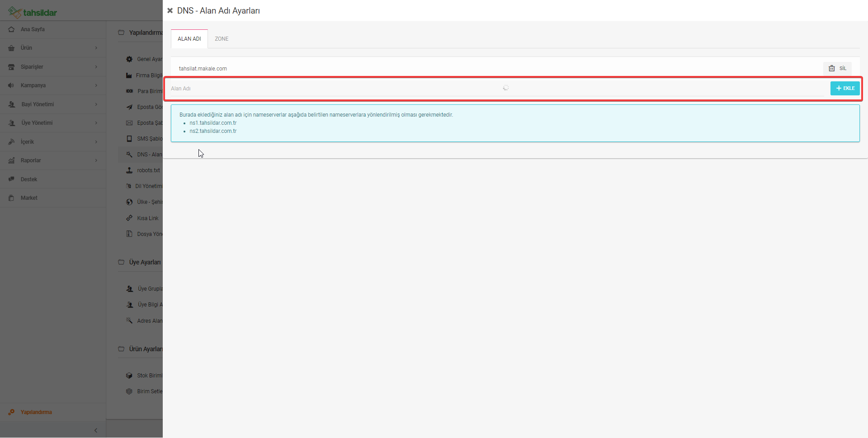
Task: Open the Raporlar sidebar menu
Action: click(x=53, y=160)
